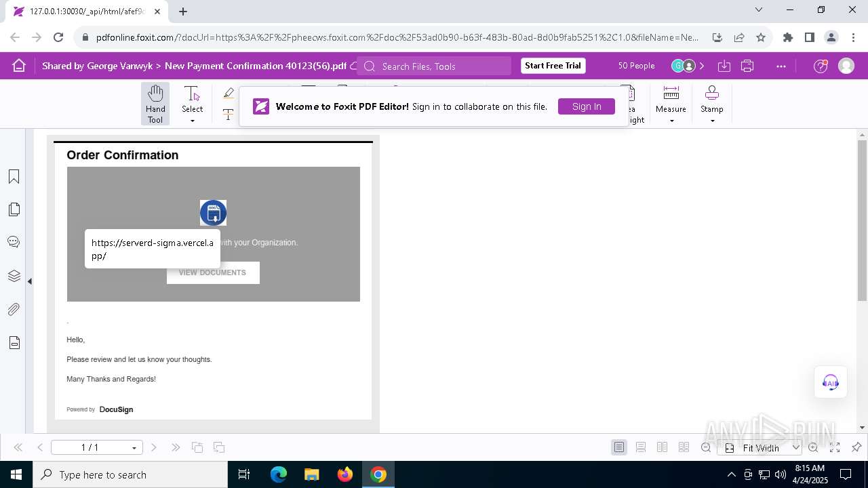Open the Layers side panel

pos(14,276)
